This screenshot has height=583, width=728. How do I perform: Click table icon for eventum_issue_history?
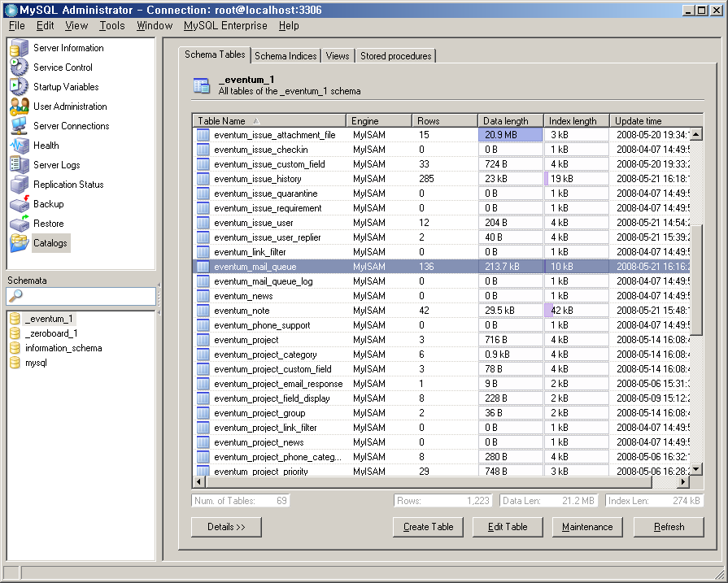click(x=203, y=179)
